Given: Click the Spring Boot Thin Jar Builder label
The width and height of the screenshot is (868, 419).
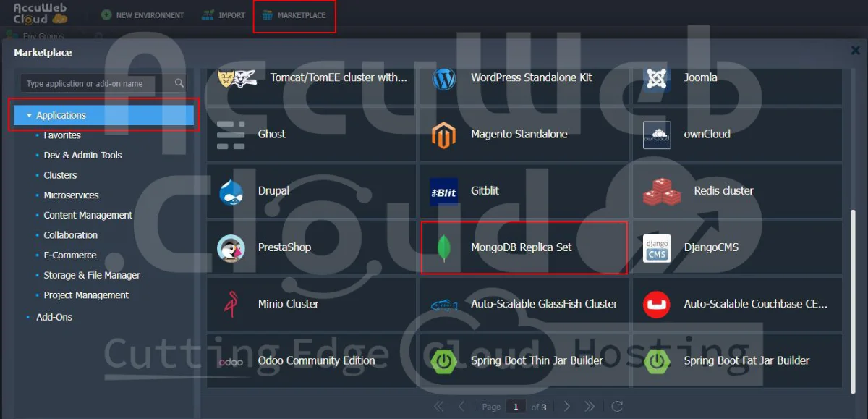Looking at the screenshot, I should point(537,360).
